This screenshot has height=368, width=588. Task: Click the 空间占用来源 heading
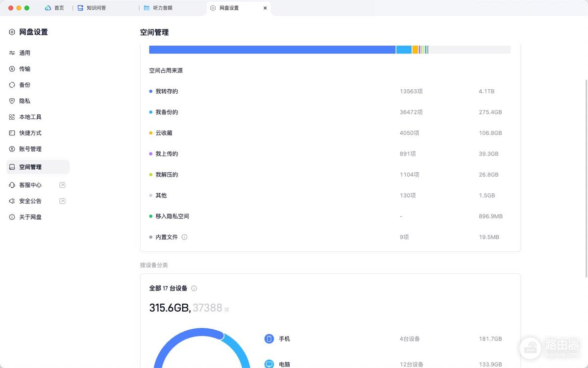pos(166,71)
